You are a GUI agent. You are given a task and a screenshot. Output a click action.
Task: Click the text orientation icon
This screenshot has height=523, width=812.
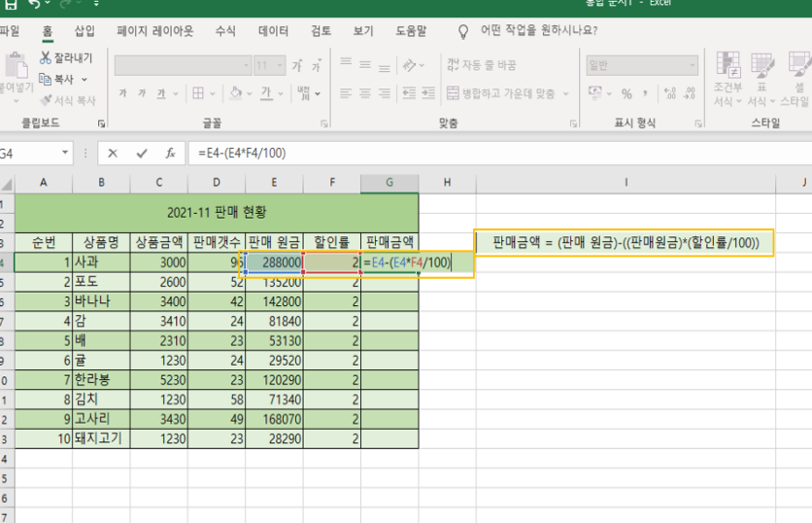click(409, 65)
